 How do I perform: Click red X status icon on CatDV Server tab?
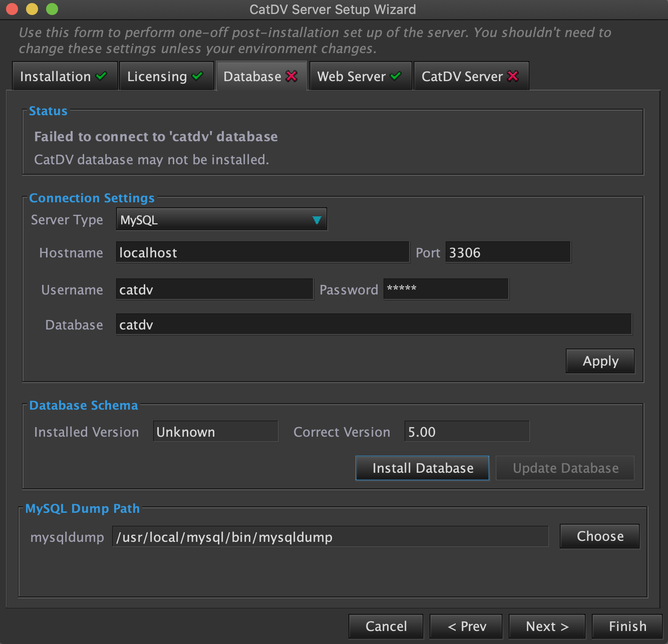tap(513, 76)
